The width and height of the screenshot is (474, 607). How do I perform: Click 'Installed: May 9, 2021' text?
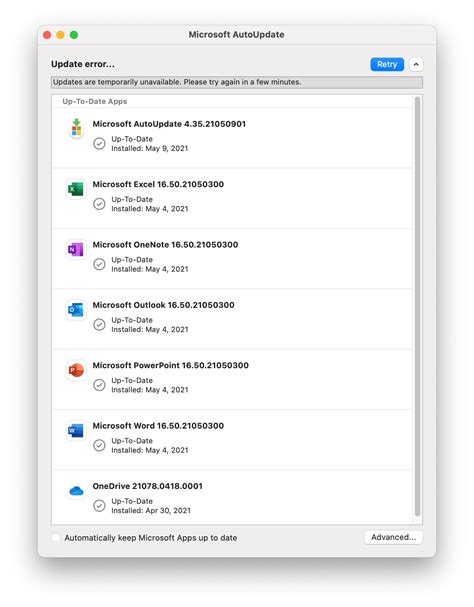[x=149, y=148]
